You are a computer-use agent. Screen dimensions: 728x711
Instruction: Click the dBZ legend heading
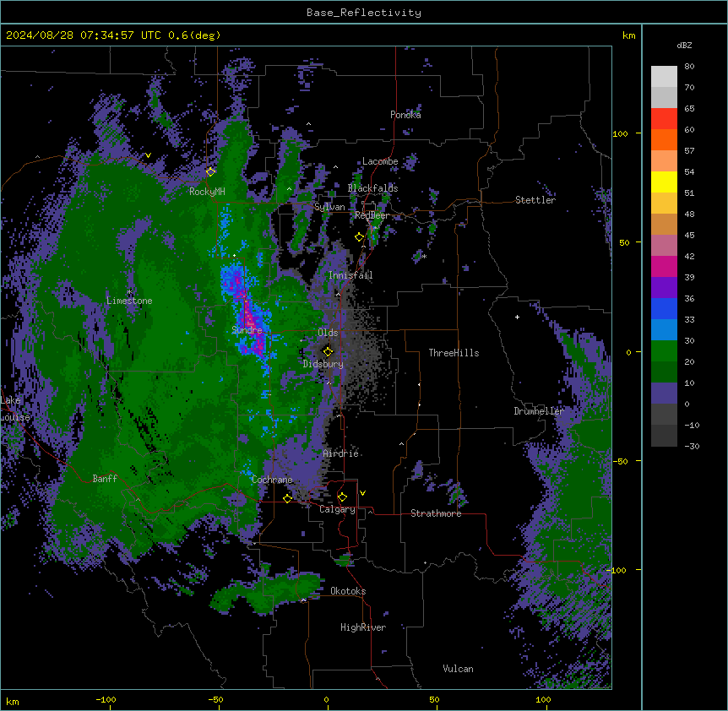click(684, 46)
